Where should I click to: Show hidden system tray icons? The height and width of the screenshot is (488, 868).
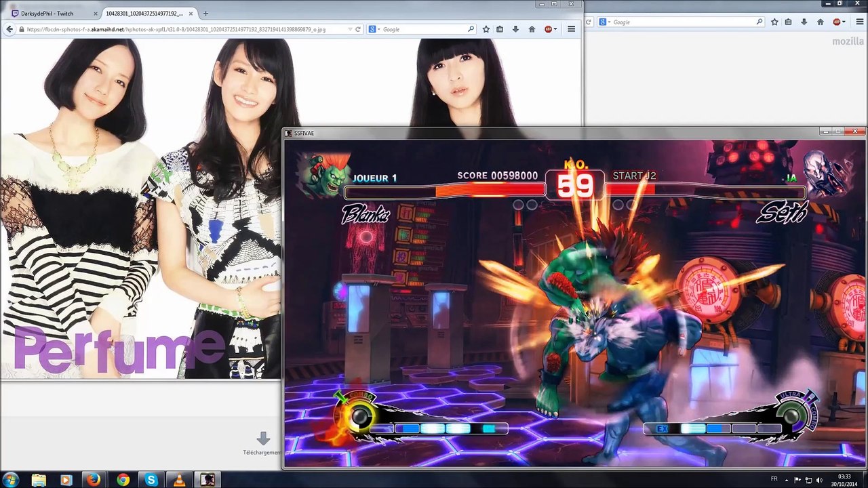pos(787,480)
